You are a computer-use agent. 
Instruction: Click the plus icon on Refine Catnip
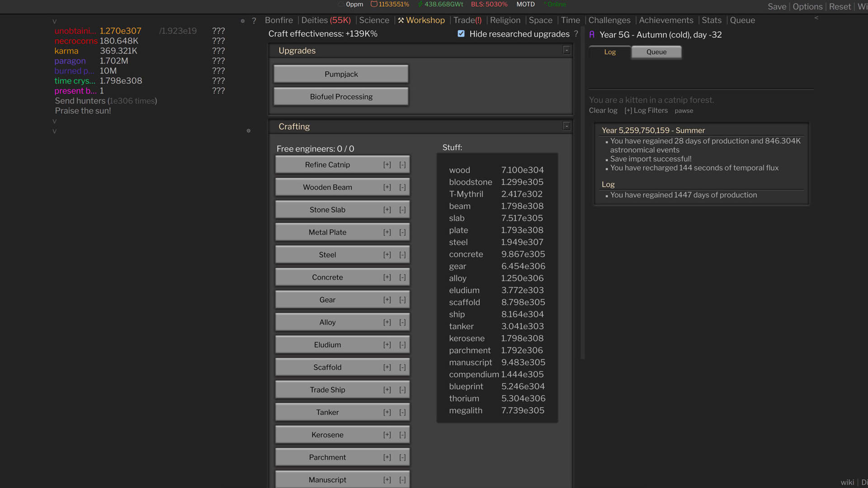tap(387, 165)
